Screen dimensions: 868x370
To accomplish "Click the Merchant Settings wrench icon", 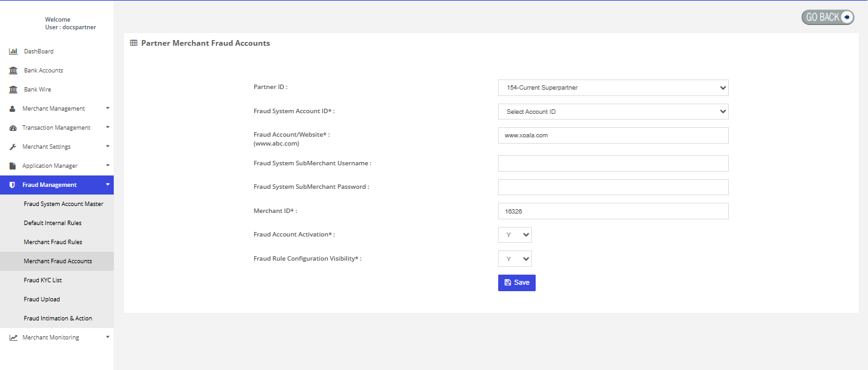I will click(x=13, y=147).
